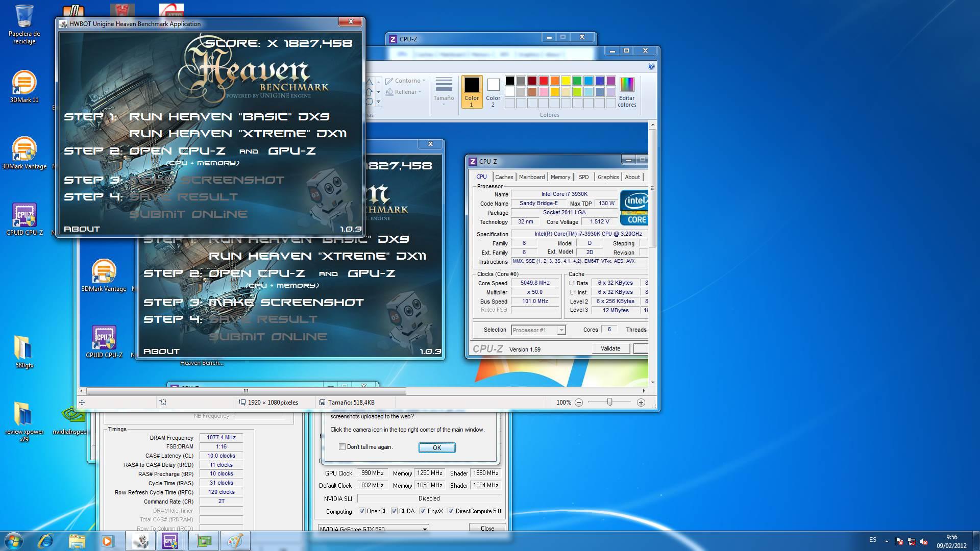Select Color 2 in Paint
Viewport: 980px width, 551px height.
(493, 92)
